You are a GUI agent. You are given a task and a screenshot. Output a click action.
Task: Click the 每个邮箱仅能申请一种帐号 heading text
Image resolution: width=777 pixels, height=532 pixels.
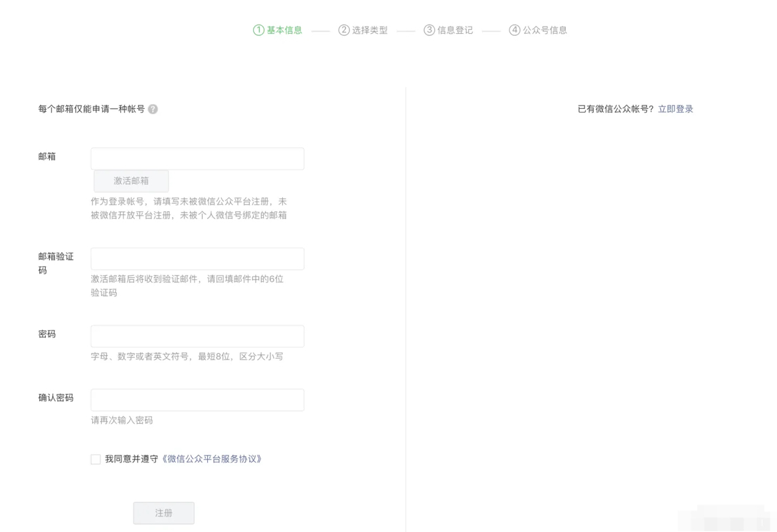92,109
